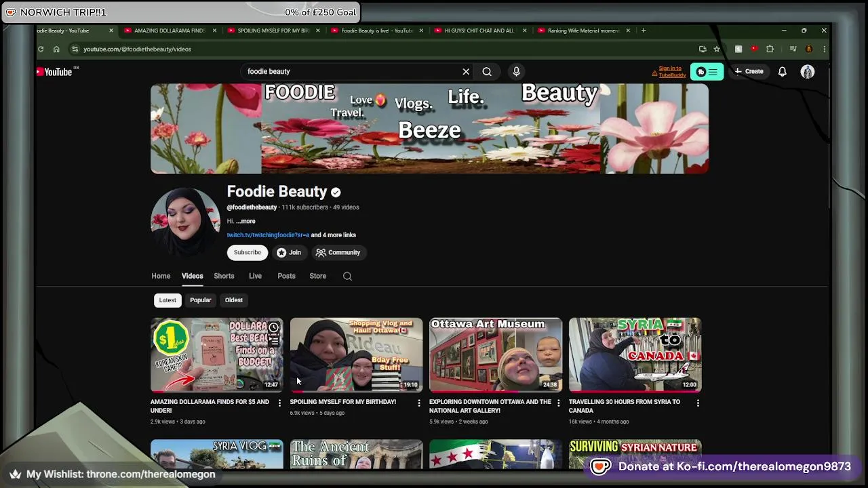The width and height of the screenshot is (868, 488).
Task: Switch to the Live tab
Action: pos(255,276)
